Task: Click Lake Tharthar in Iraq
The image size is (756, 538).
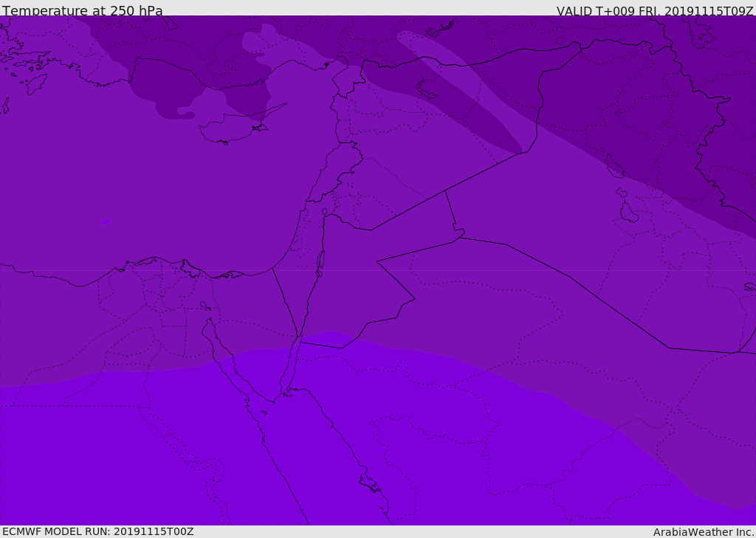Action: click(x=615, y=166)
